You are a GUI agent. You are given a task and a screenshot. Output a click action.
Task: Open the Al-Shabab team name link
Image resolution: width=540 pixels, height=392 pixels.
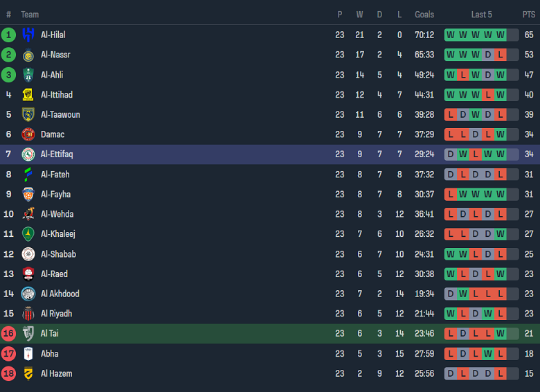[x=58, y=254]
